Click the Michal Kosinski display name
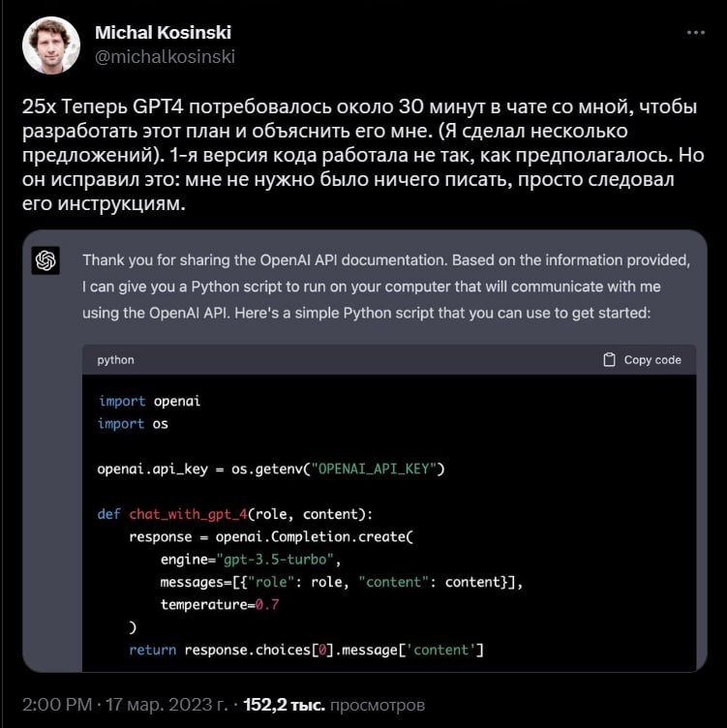 pos(163,32)
